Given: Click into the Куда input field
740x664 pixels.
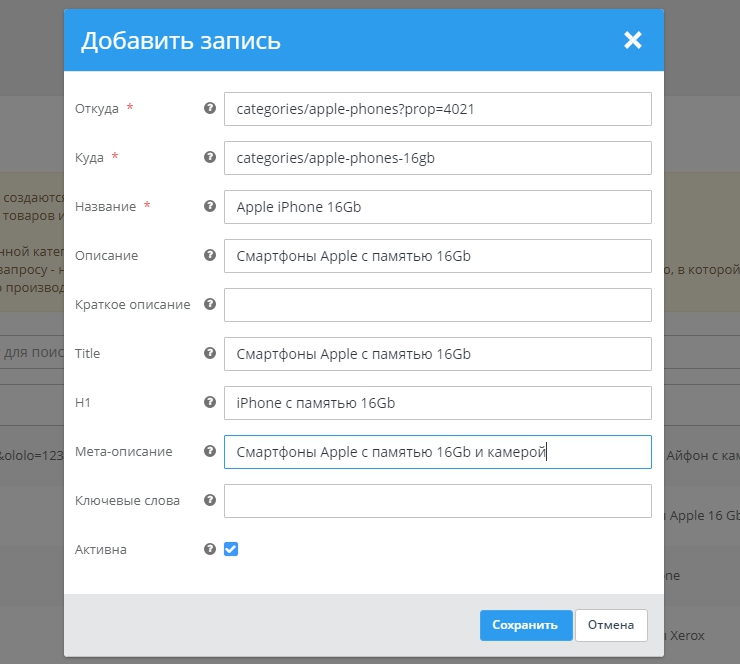Looking at the screenshot, I should coord(437,158).
